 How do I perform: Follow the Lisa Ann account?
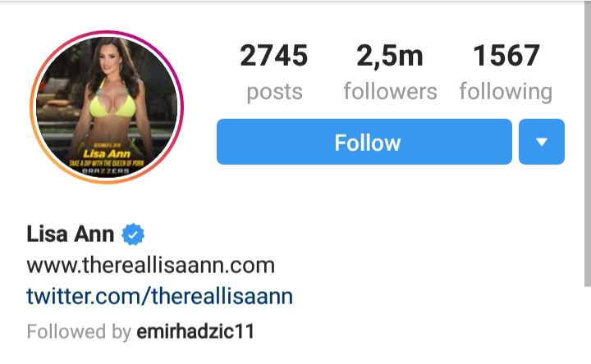point(364,142)
